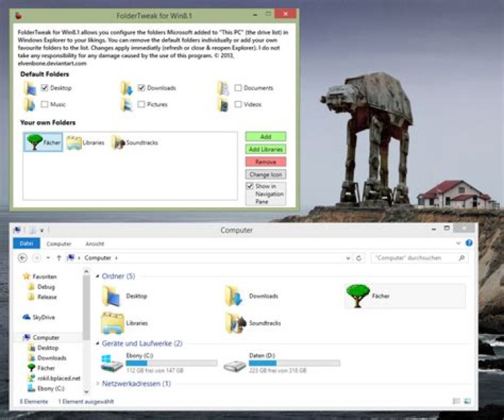This screenshot has width=504, height=420.
Task: Select Desktop under Computer in navigation pane
Action: pyautogui.click(x=43, y=348)
